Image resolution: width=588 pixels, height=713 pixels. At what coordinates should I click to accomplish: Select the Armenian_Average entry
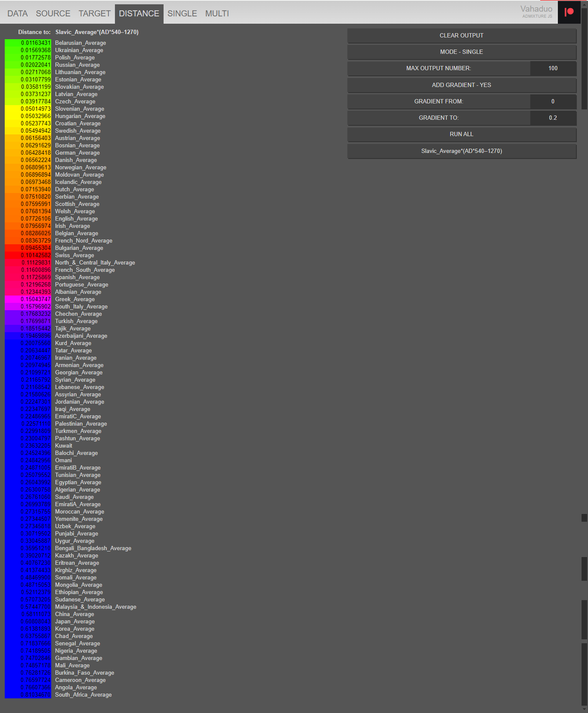[79, 365]
